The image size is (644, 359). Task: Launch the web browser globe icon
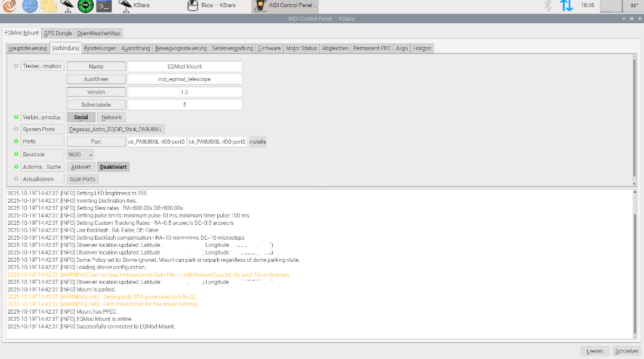(x=30, y=6)
